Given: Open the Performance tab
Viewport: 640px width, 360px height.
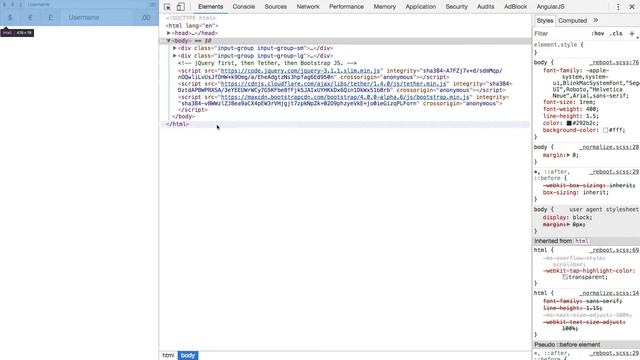Looking at the screenshot, I should point(347,7).
